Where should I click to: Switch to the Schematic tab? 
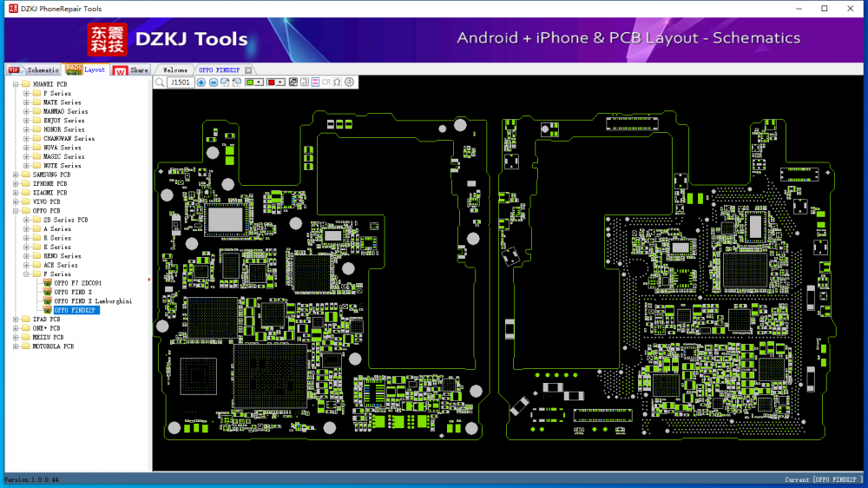point(33,69)
